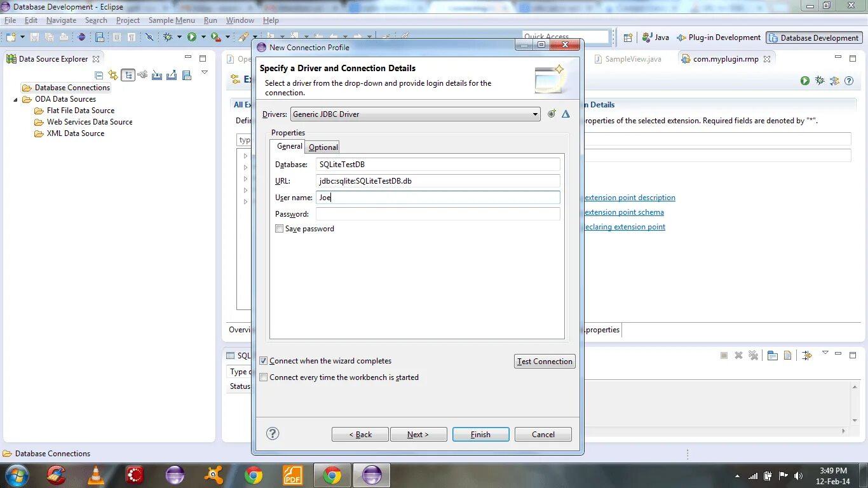The width and height of the screenshot is (868, 488).
Task: Click Remove result X icon in SQL Results
Action: click(x=738, y=355)
